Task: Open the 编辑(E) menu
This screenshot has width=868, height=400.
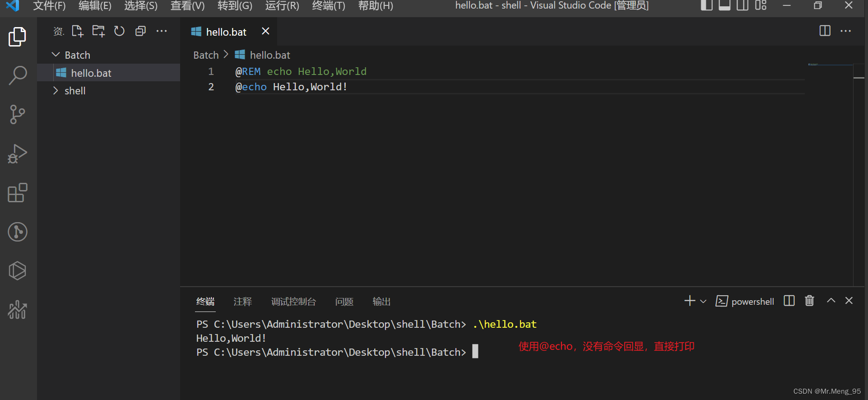Action: coord(95,6)
